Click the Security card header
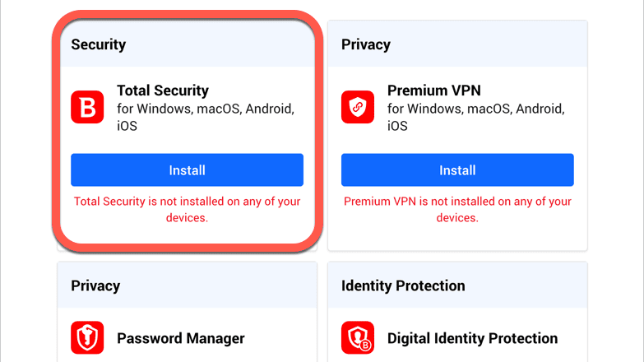 (x=188, y=44)
